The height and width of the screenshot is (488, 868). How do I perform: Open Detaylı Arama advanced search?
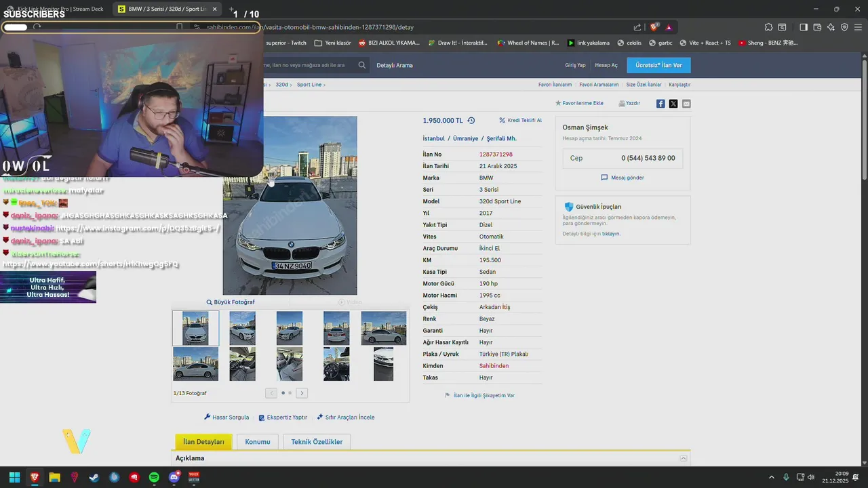(395, 65)
